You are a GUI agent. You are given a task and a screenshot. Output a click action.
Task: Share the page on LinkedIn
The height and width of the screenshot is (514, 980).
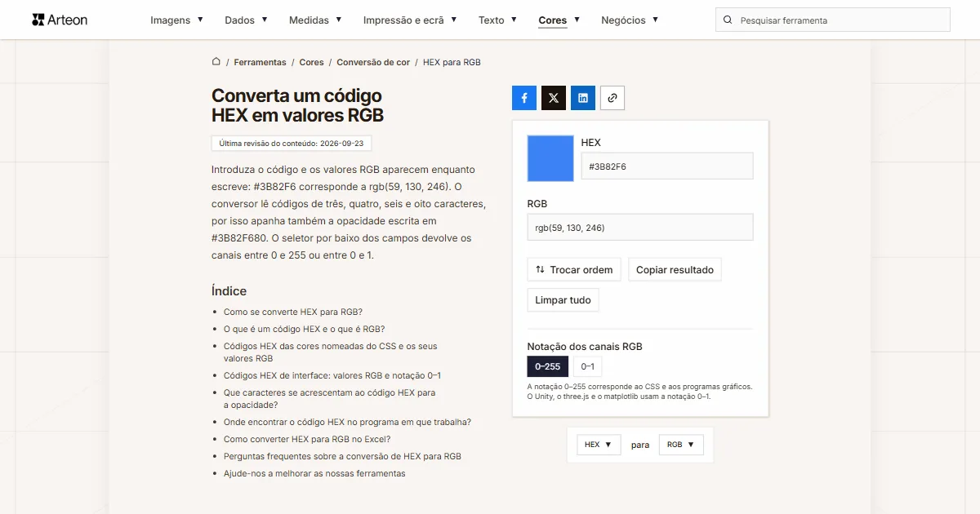coord(583,98)
